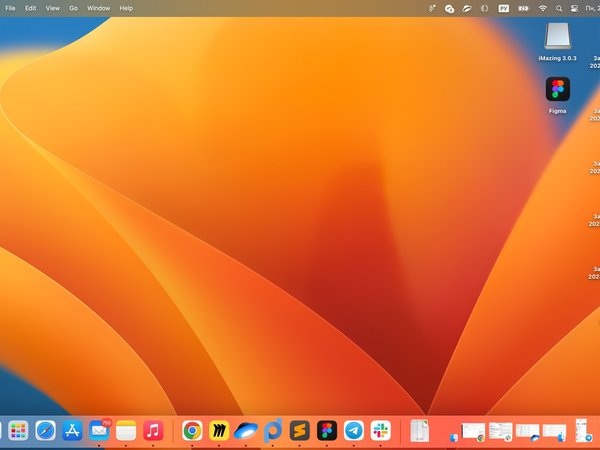Launch Safari from the Dock
Screen dimensions: 600x450
[x=46, y=431]
